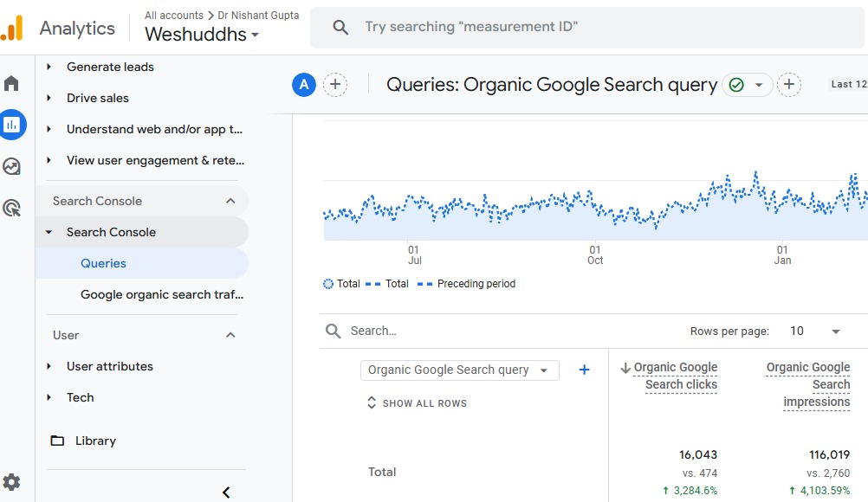The height and width of the screenshot is (502, 868).
Task: Toggle the dashed Total legend item
Action: [x=387, y=284]
